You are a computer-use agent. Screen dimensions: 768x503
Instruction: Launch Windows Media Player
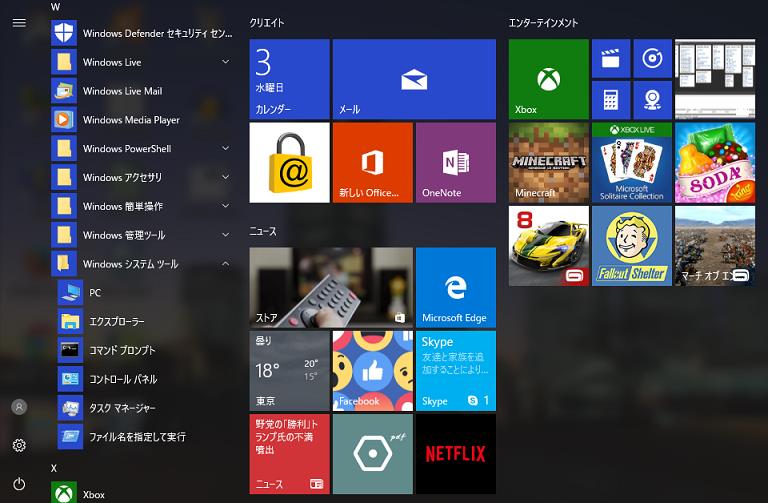tap(142, 120)
